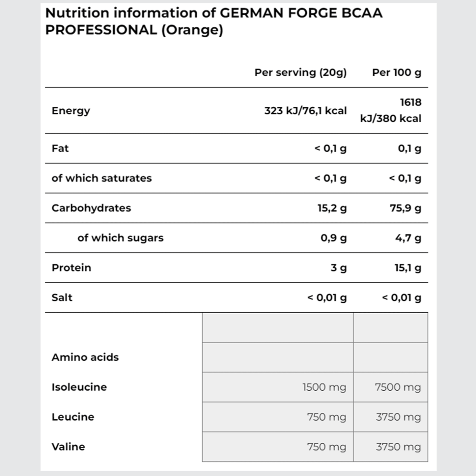The width and height of the screenshot is (476, 476).
Task: Click the Leucine "3750 mg" per 100 g cell
Action: coord(398,417)
